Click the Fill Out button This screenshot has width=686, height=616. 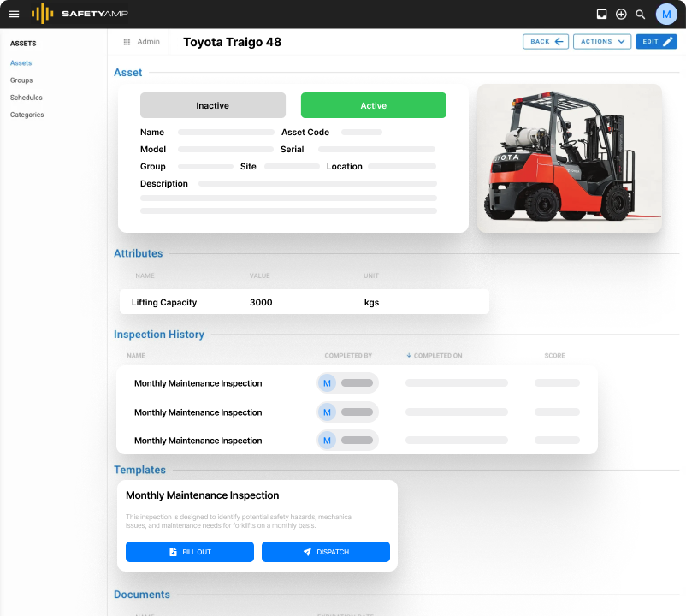pos(189,552)
